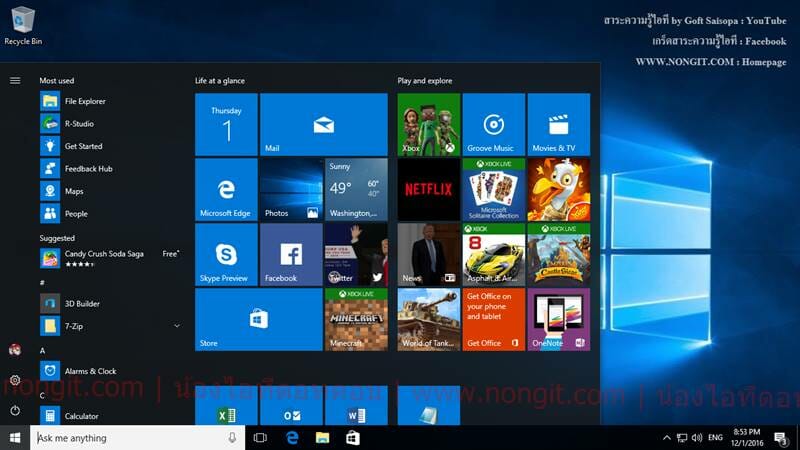The image size is (800, 450).
Task: Launch Calculator from the app list
Action: coord(110,416)
